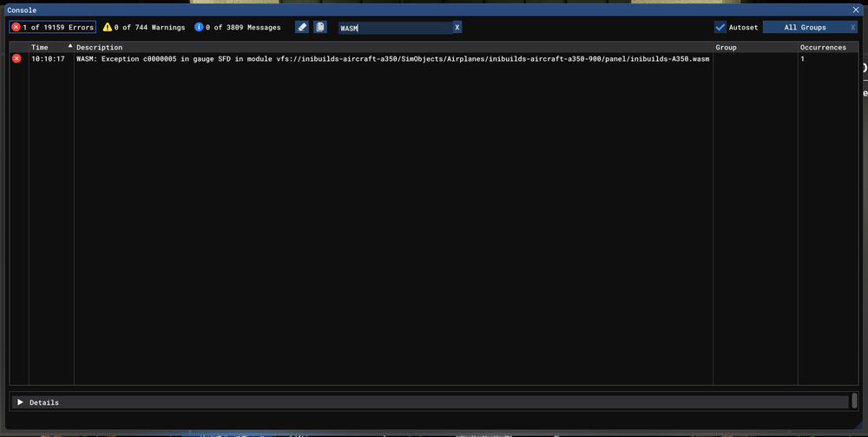Toggle the Warnings filter
Image resolution: width=868 pixels, height=437 pixels.
(x=144, y=28)
